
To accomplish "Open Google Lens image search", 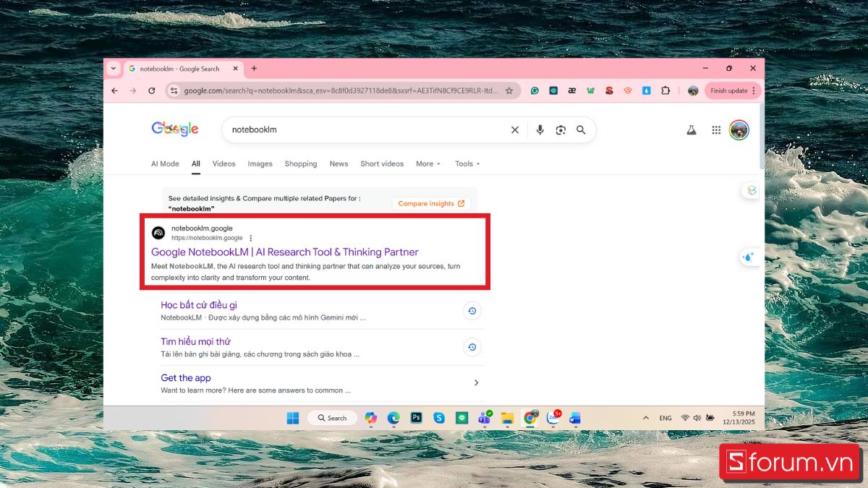I will point(561,130).
